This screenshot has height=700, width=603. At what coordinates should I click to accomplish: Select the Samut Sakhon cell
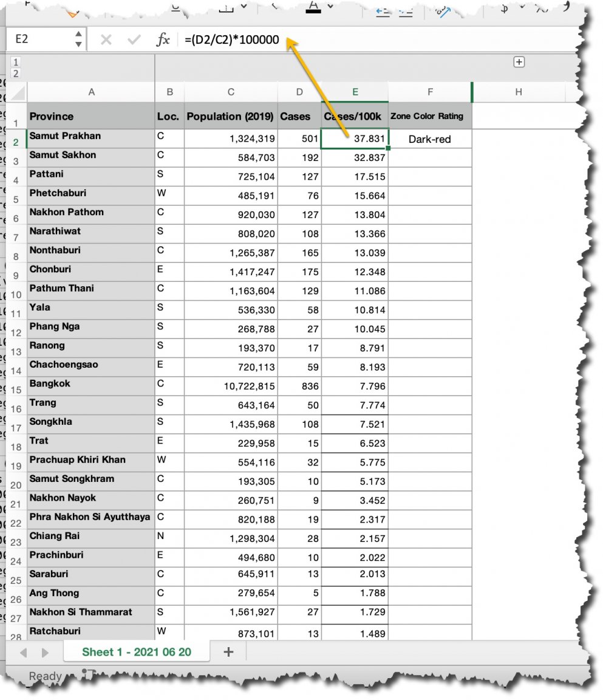tap(91, 157)
